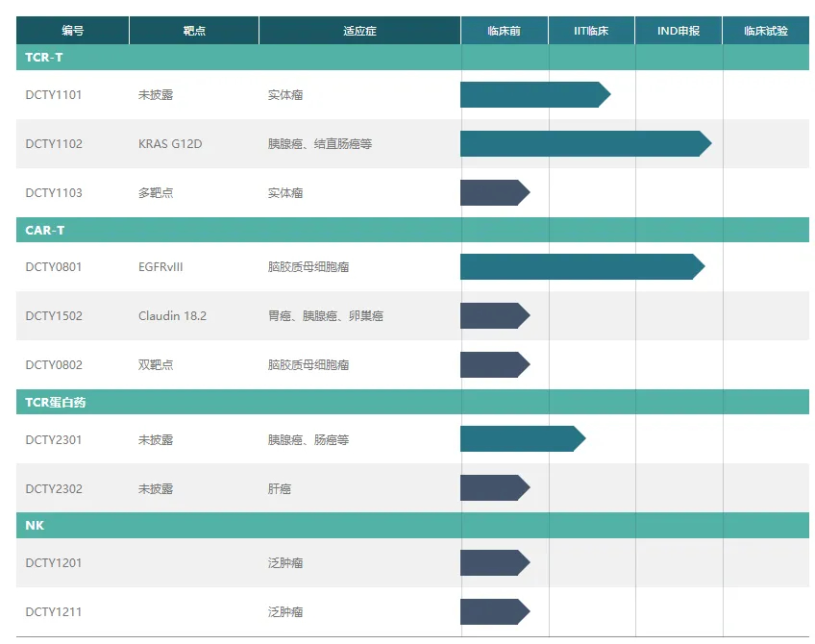Click the 临床试验 stage header
Screen dimensions: 815x644
pos(764,30)
